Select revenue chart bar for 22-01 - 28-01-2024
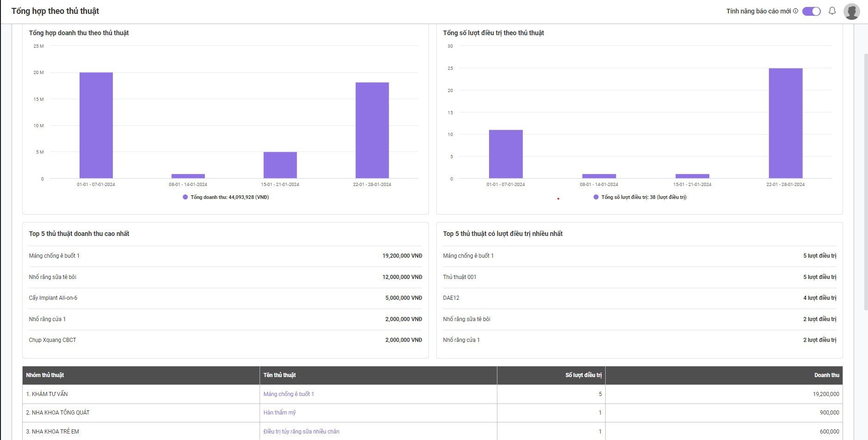This screenshot has width=868, height=440. pyautogui.click(x=372, y=130)
